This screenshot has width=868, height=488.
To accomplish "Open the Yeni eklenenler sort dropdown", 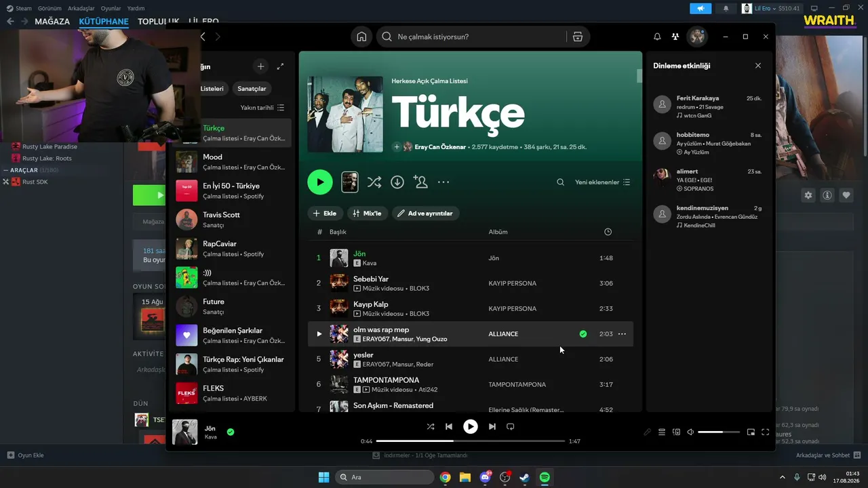I will point(603,182).
